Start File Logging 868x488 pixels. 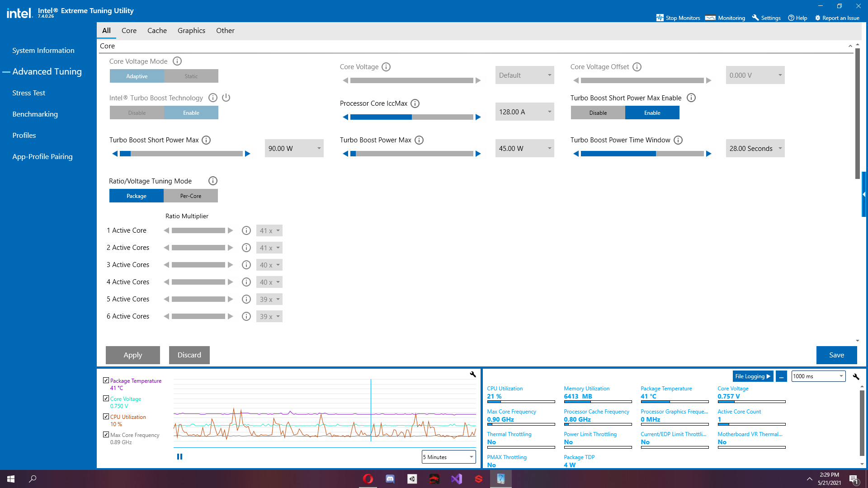pyautogui.click(x=753, y=376)
